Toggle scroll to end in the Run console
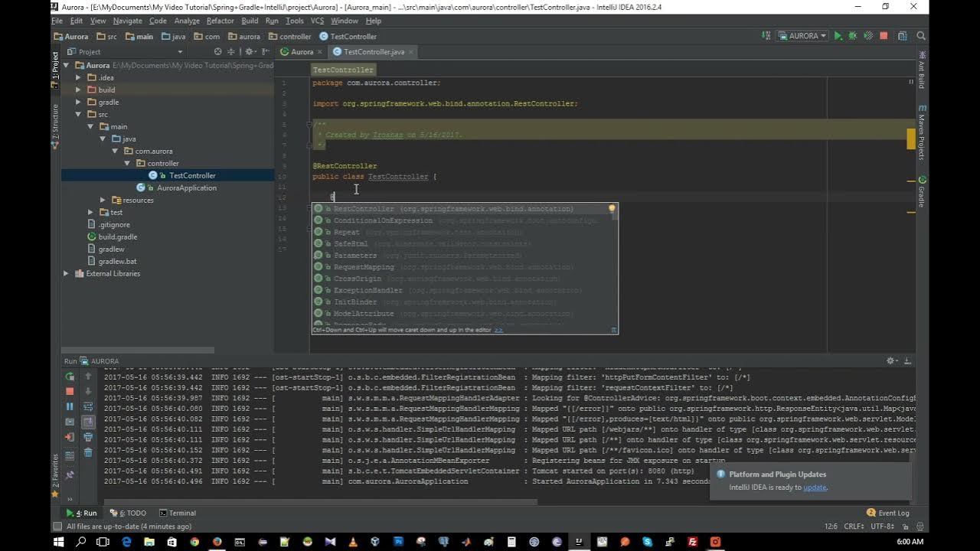Image resolution: width=980 pixels, height=551 pixels. 88,422
